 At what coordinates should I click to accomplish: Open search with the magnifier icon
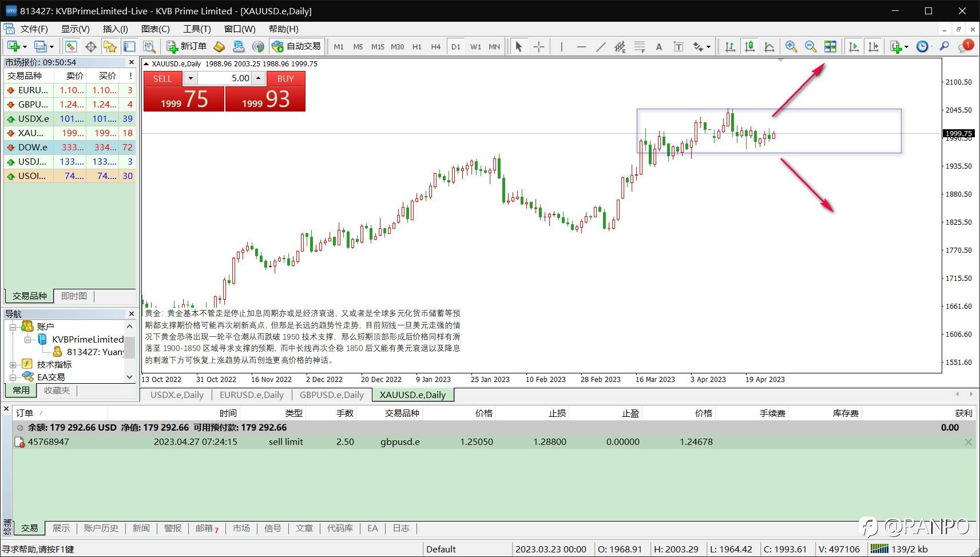945,47
